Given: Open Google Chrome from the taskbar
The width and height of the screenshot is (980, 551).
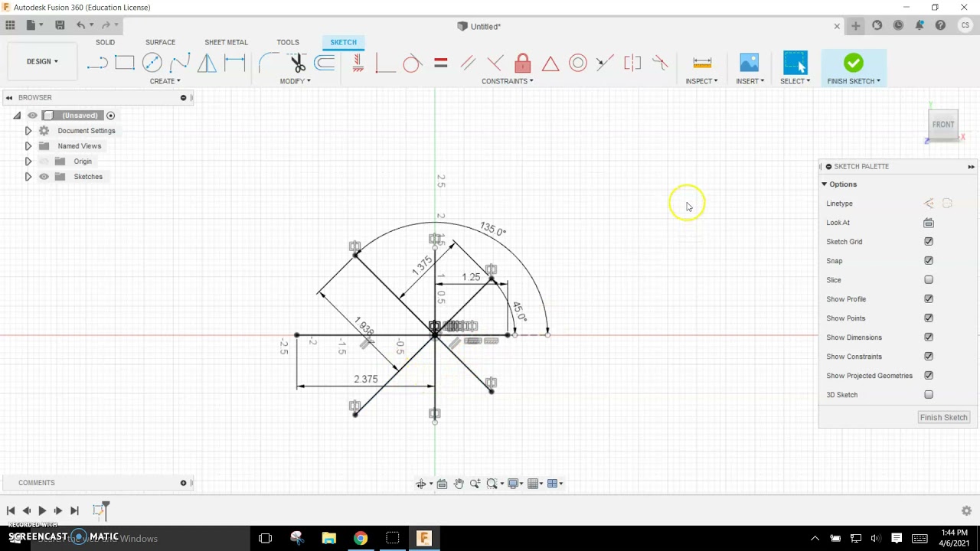Looking at the screenshot, I should coord(360,538).
